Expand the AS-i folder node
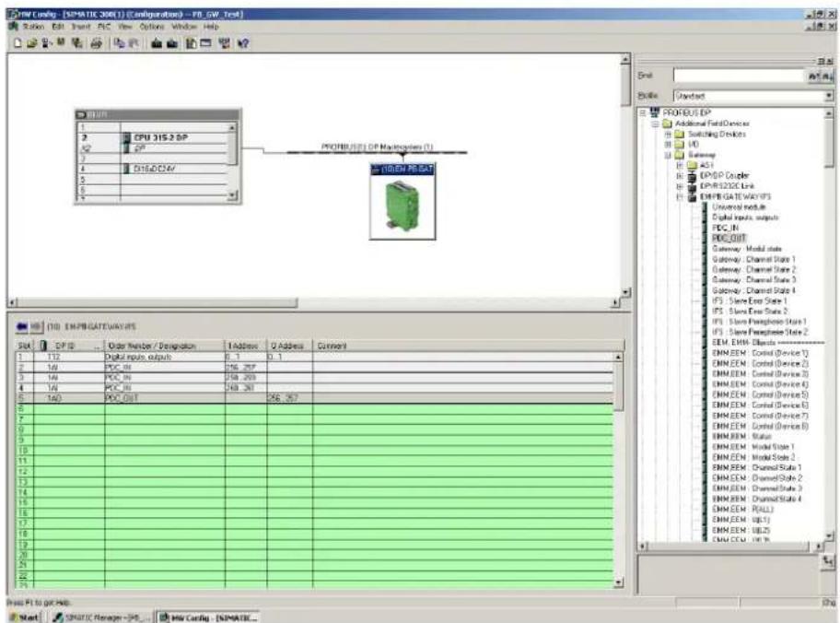 tap(680, 165)
